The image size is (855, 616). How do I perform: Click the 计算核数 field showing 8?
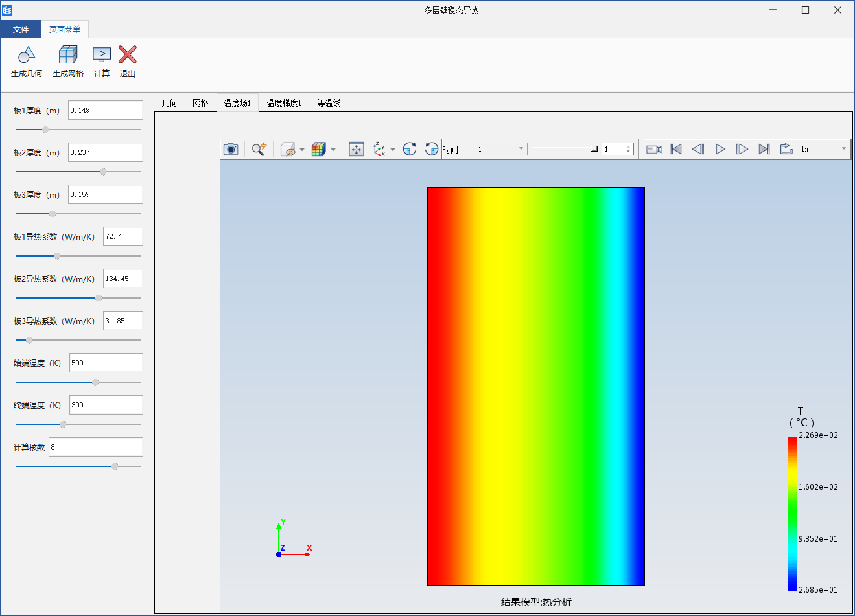coord(96,447)
